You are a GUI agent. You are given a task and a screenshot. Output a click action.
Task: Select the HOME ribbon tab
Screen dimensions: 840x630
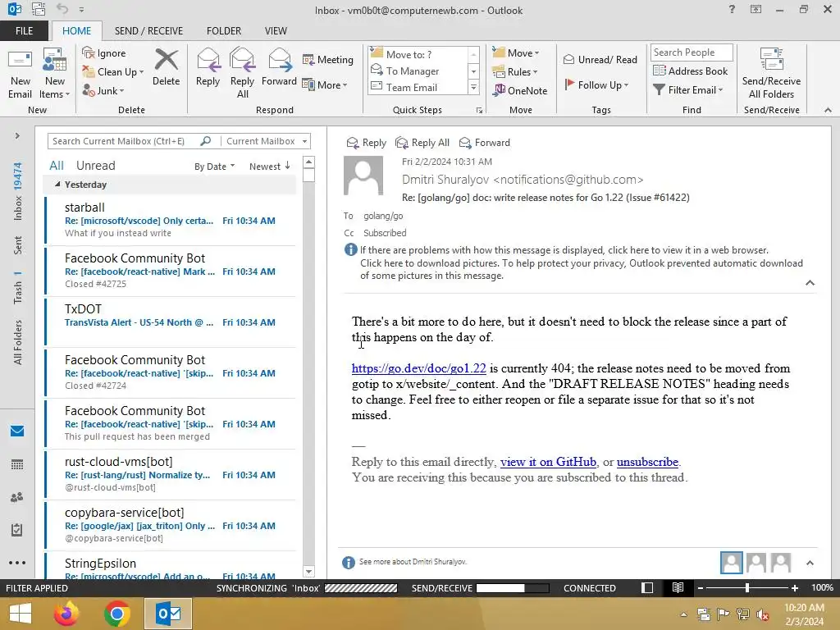click(x=76, y=30)
